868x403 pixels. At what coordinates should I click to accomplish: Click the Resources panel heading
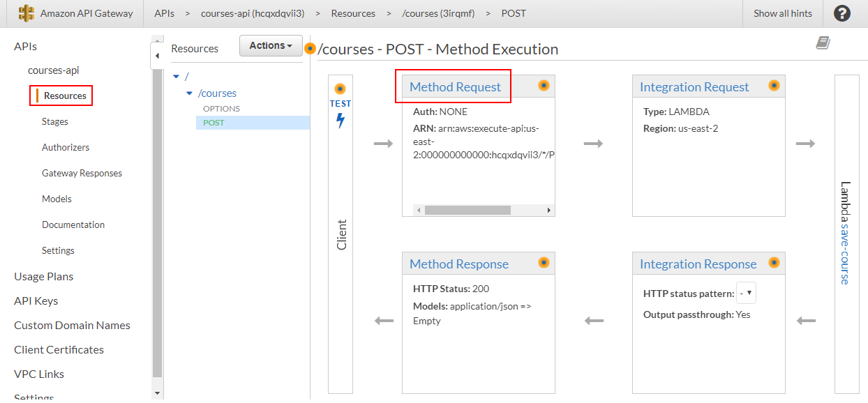tap(195, 49)
